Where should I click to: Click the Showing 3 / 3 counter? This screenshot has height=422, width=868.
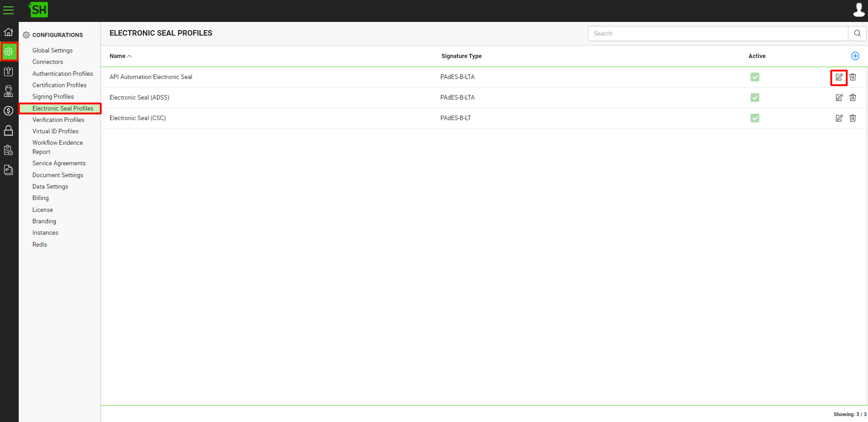(850, 414)
